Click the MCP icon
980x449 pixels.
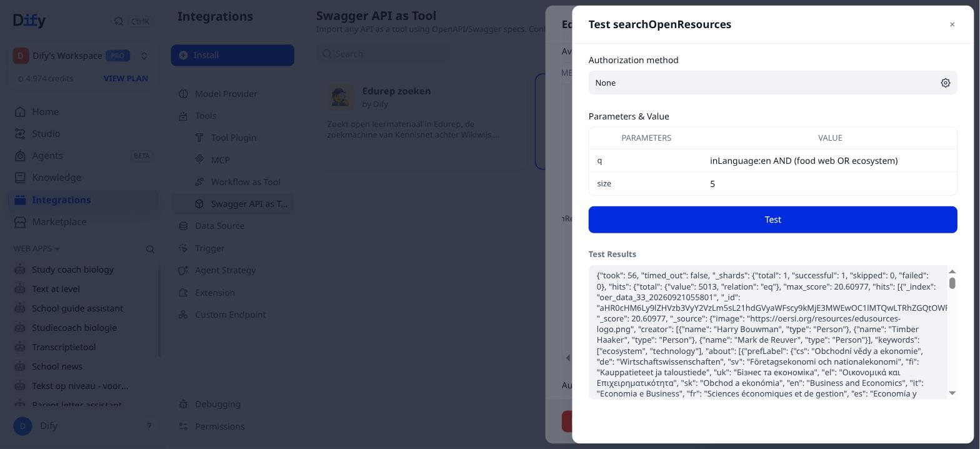[199, 159]
